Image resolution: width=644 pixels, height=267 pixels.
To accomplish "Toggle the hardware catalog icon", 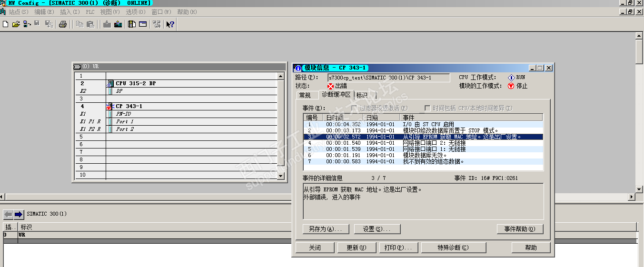I will click(x=132, y=24).
